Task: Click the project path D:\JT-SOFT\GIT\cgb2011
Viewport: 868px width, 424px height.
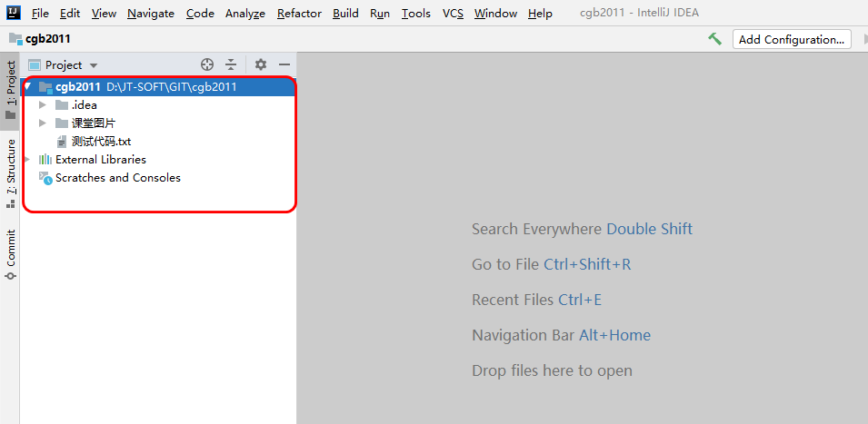Action: tap(172, 87)
